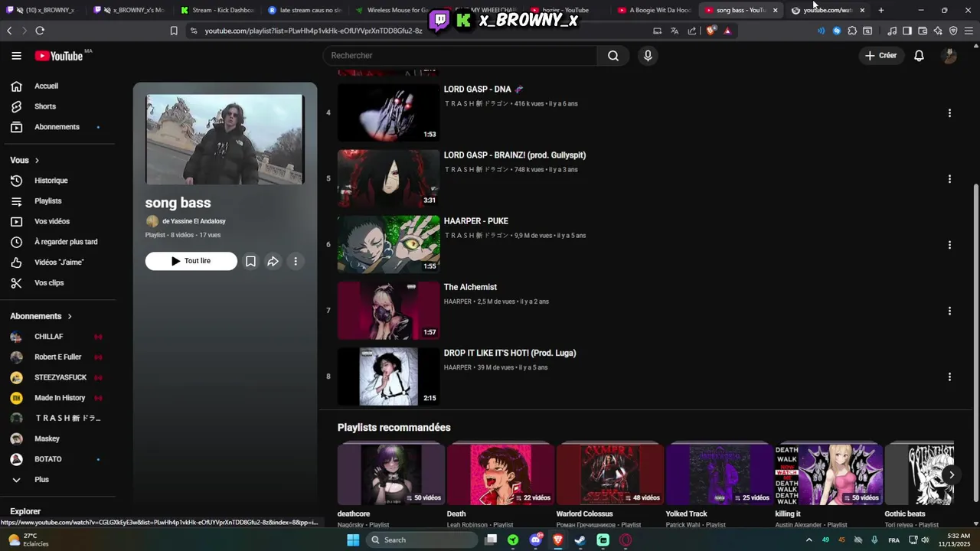Reload the page in browser
The width and height of the screenshot is (980, 551).
point(40,31)
